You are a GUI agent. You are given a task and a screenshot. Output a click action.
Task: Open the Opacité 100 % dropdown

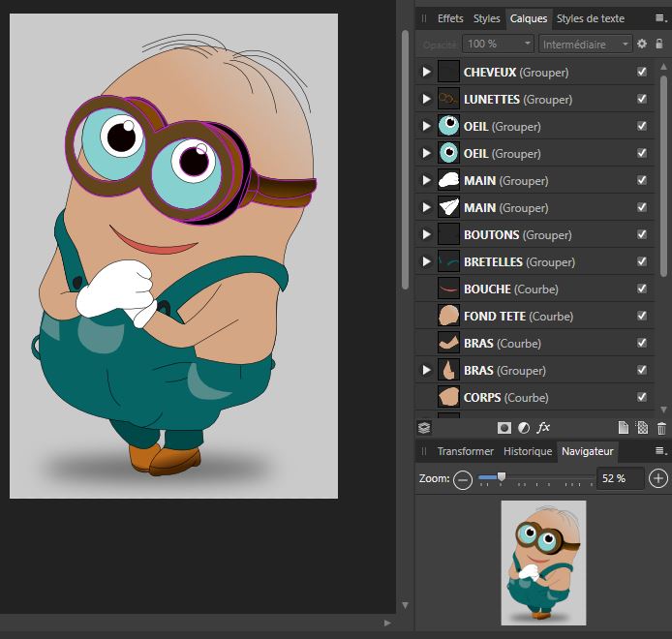coord(498,44)
